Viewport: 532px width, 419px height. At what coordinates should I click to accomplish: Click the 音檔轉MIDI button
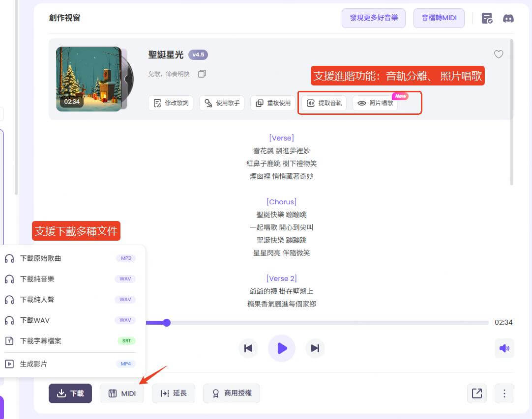pyautogui.click(x=439, y=18)
